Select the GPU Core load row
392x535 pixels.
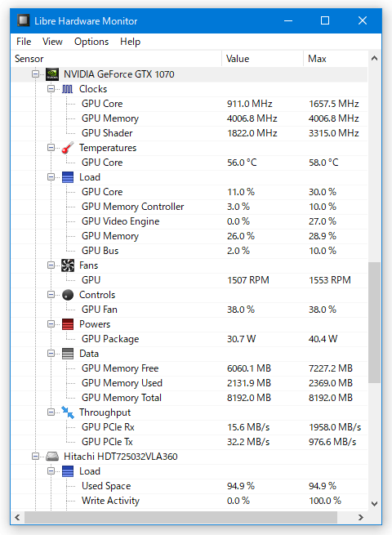tap(189, 192)
